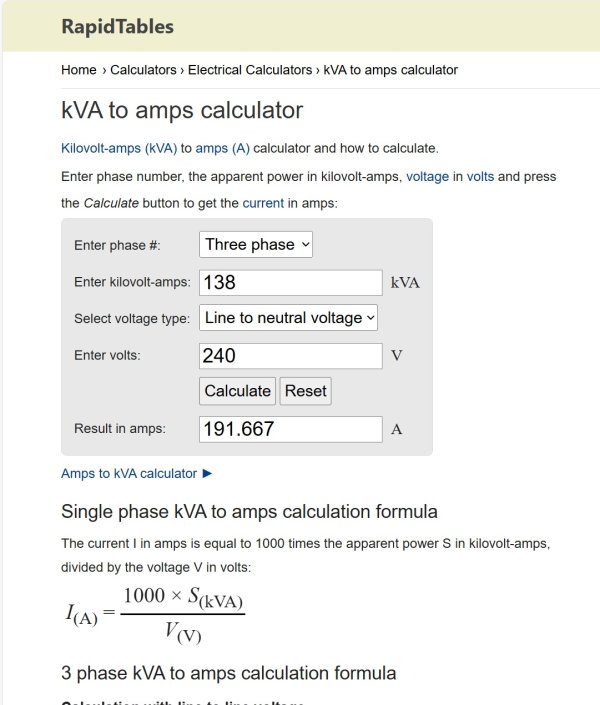The height and width of the screenshot is (705, 600).
Task: Click into the Enter volts input field
Action: click(x=291, y=355)
